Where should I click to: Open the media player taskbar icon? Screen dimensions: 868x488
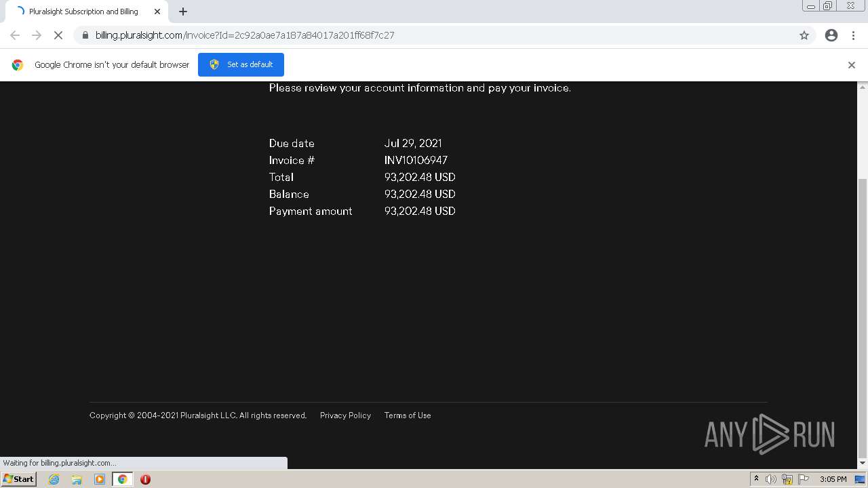click(100, 479)
